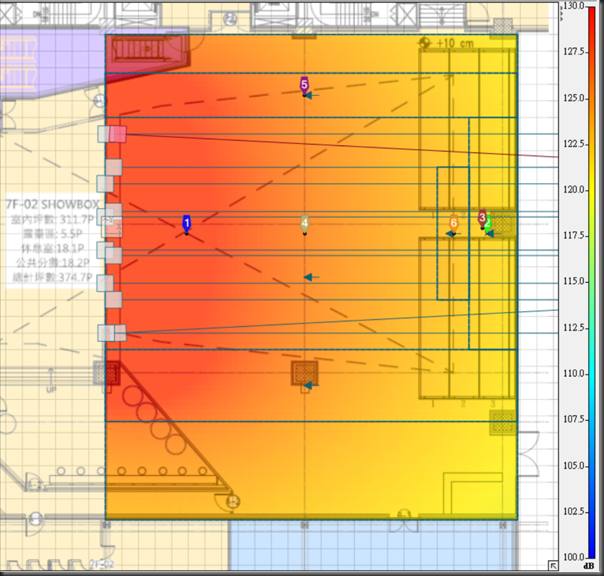The height and width of the screenshot is (576, 604).
Task: Click the '130.0' legend value
Action: (x=574, y=6)
